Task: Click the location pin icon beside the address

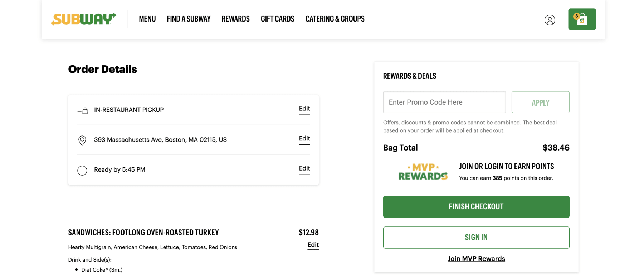Action: coord(82,140)
